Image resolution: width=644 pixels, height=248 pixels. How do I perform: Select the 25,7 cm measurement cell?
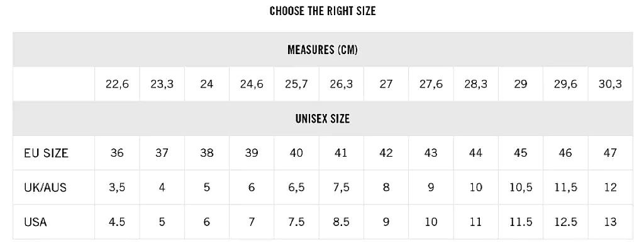click(x=297, y=84)
